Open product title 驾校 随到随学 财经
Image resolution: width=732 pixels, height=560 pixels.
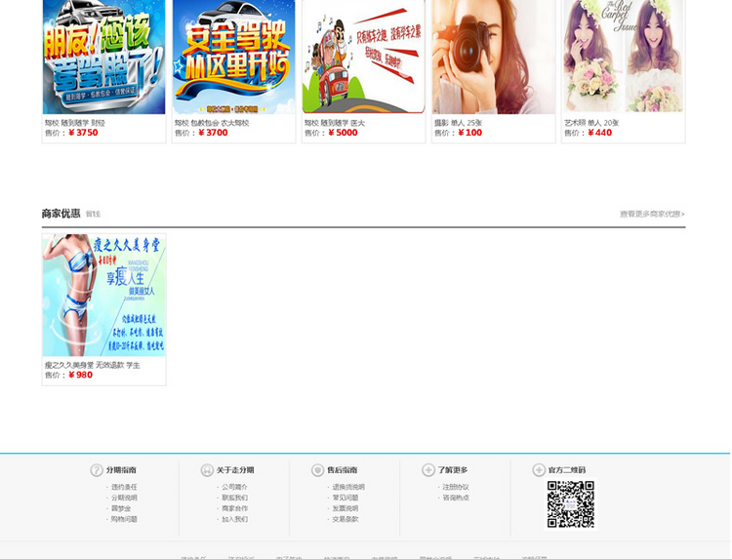pos(75,123)
